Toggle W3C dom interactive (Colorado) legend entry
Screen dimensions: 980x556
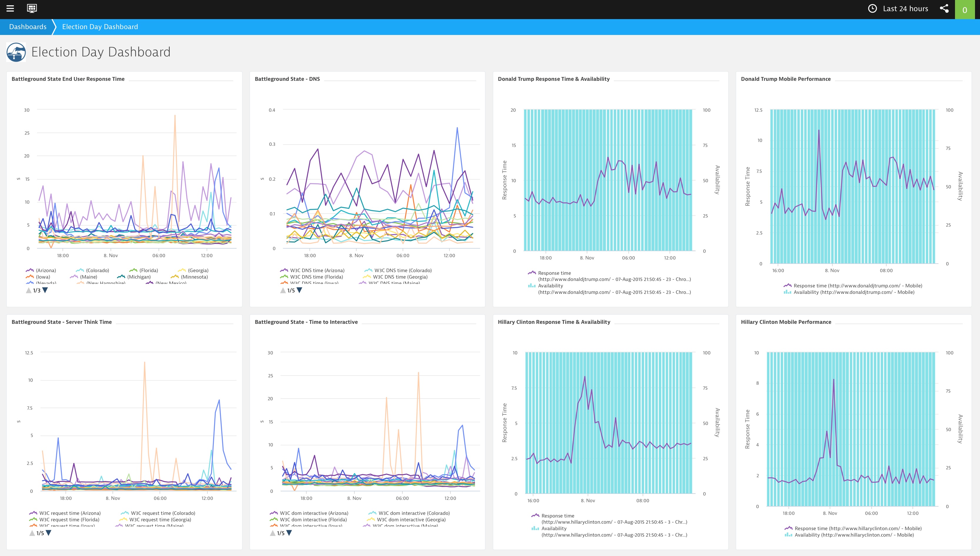tap(409, 513)
